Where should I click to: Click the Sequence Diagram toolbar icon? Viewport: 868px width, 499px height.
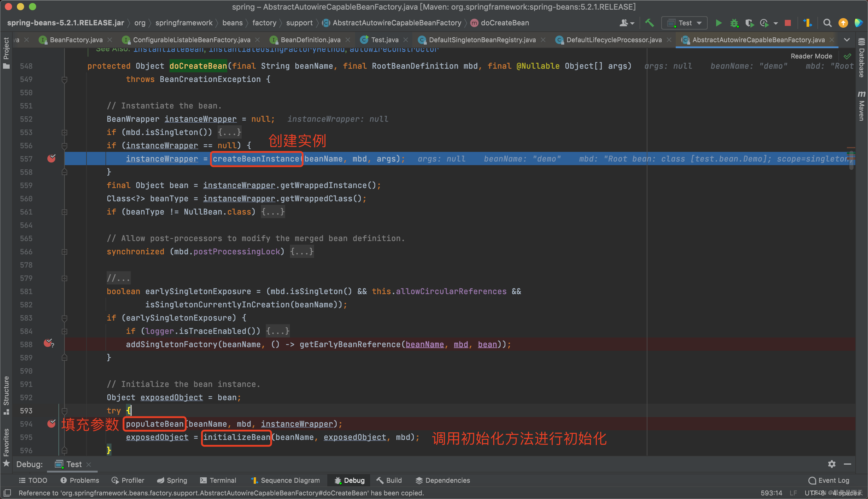click(807, 23)
